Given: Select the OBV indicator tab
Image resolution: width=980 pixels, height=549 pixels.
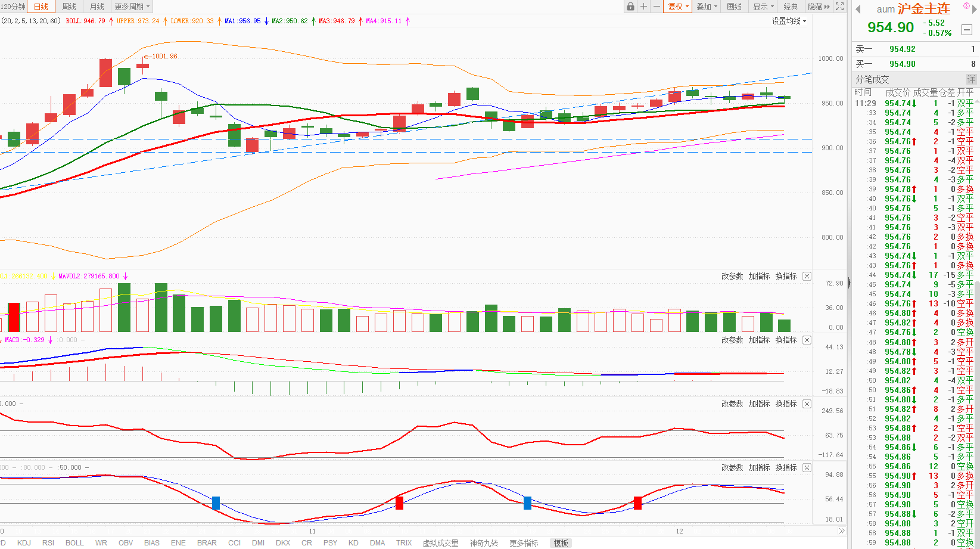Looking at the screenshot, I should click(126, 543).
